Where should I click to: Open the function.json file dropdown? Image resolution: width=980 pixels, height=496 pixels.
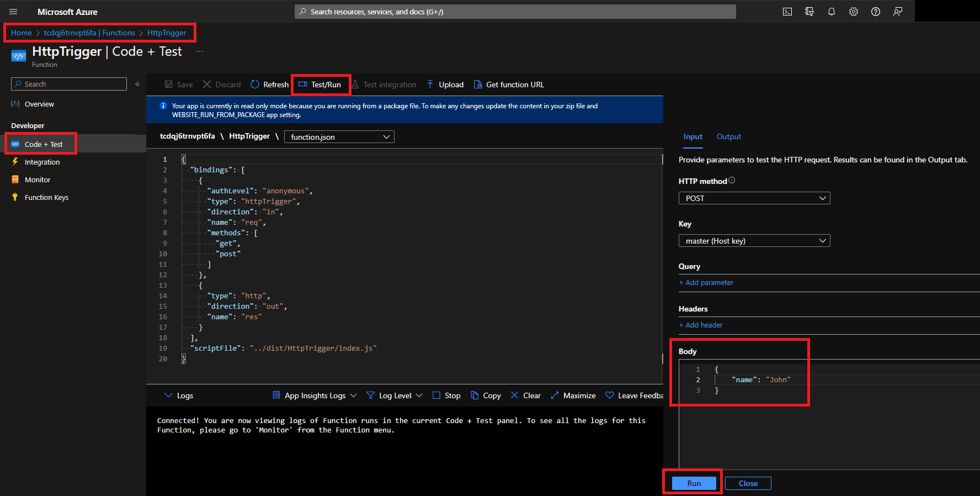coord(339,137)
